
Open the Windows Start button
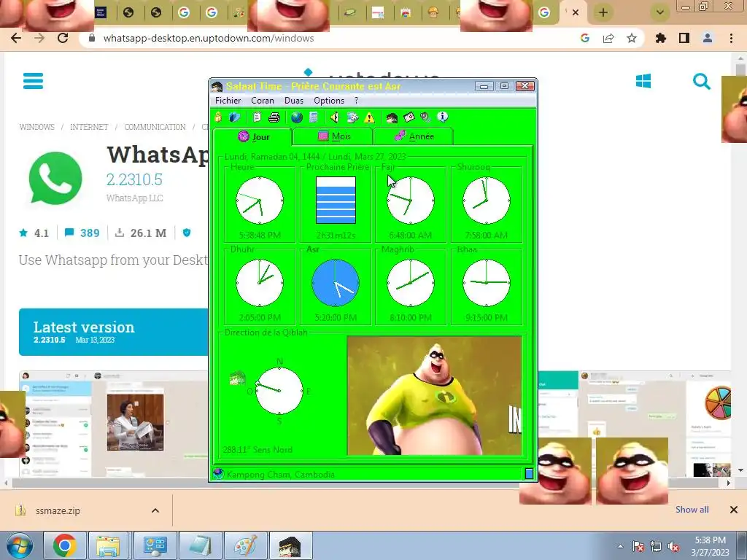(19, 545)
